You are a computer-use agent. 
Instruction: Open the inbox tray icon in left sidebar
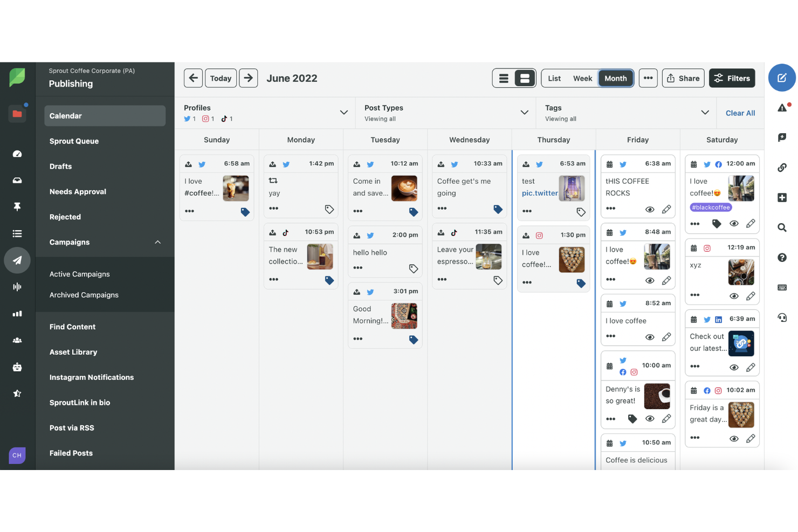click(17, 181)
